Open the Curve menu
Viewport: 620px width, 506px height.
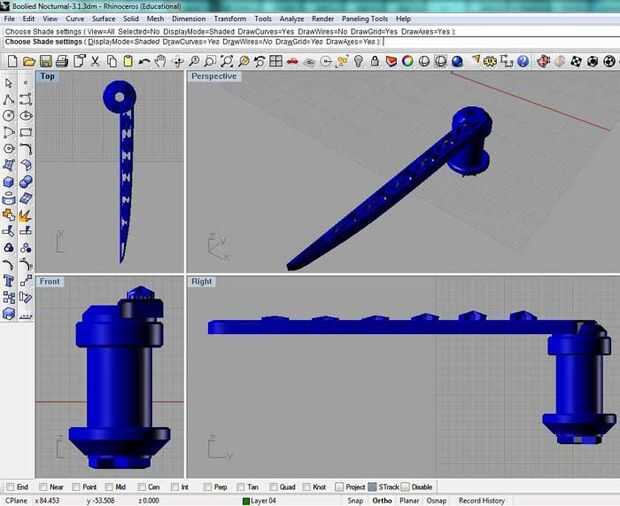75,19
